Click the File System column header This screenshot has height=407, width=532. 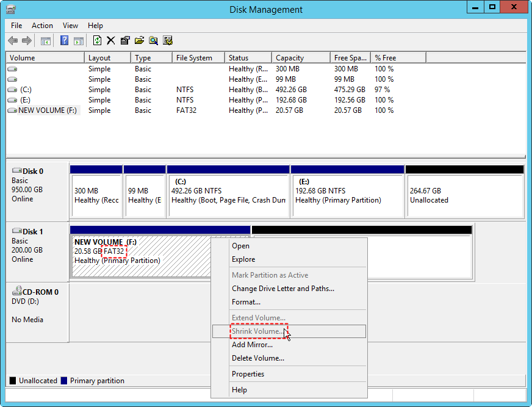point(194,58)
